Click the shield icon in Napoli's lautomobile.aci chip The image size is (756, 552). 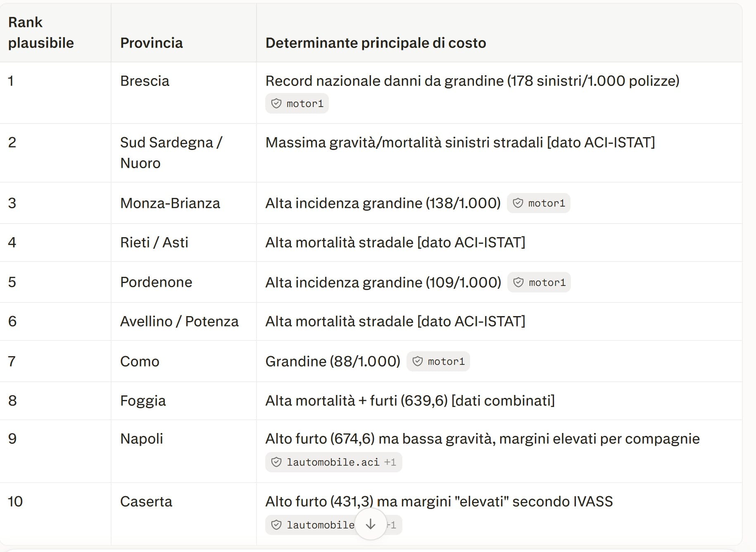pos(276,462)
